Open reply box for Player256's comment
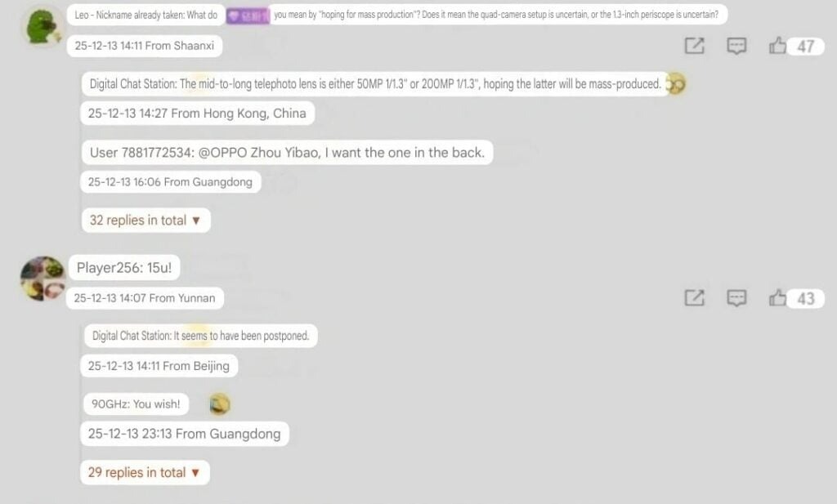 coord(736,297)
